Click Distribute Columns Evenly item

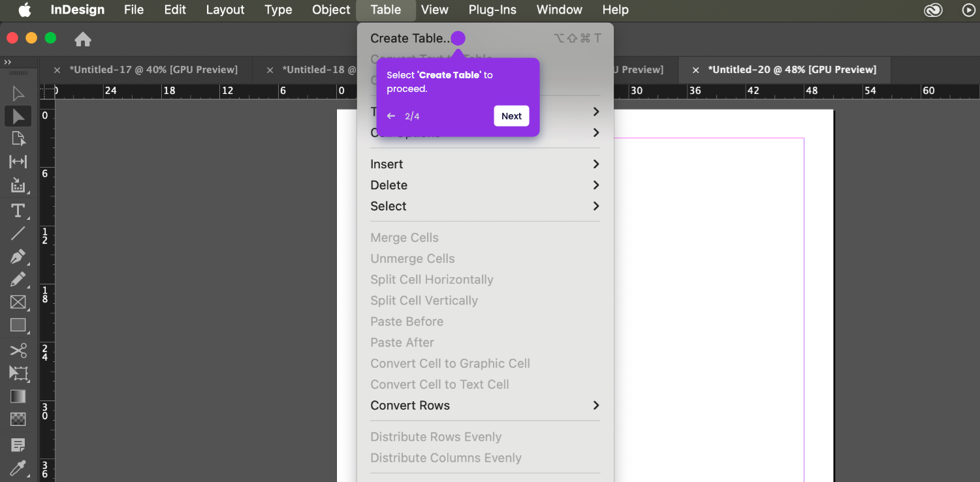pos(485,458)
